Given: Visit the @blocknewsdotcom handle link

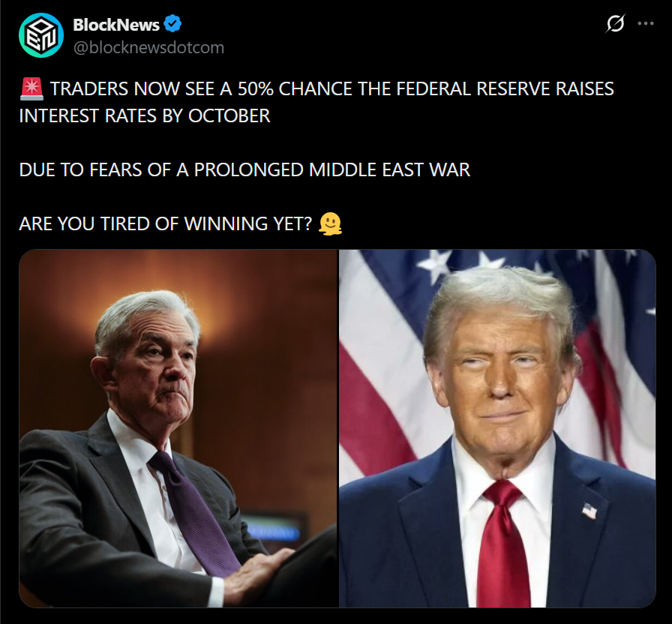Looking at the screenshot, I should tap(148, 47).
